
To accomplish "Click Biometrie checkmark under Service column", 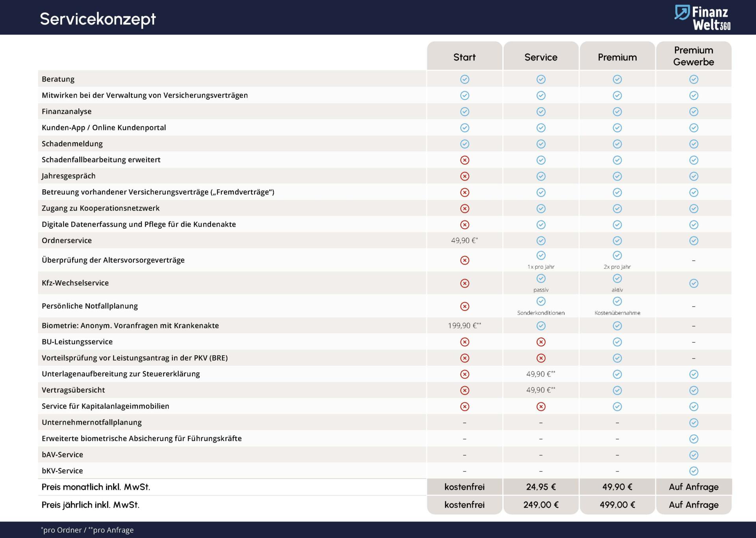I will (541, 326).
